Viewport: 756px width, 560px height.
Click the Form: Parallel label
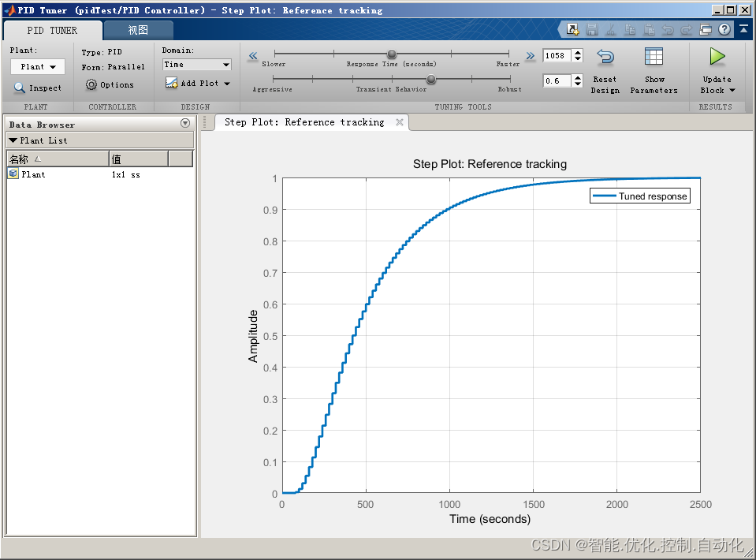coord(114,67)
